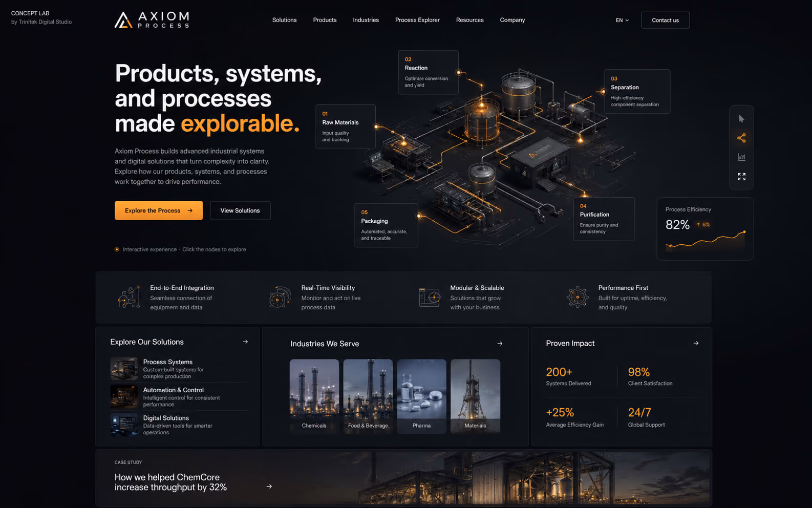Click the Real-Time Visibility gauge icon

280,297
